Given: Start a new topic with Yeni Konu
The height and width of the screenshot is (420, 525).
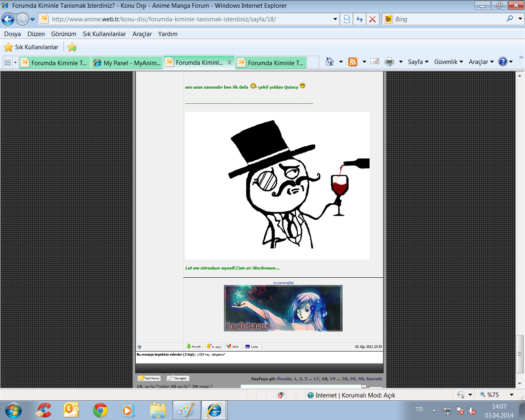Looking at the screenshot, I should (x=149, y=378).
